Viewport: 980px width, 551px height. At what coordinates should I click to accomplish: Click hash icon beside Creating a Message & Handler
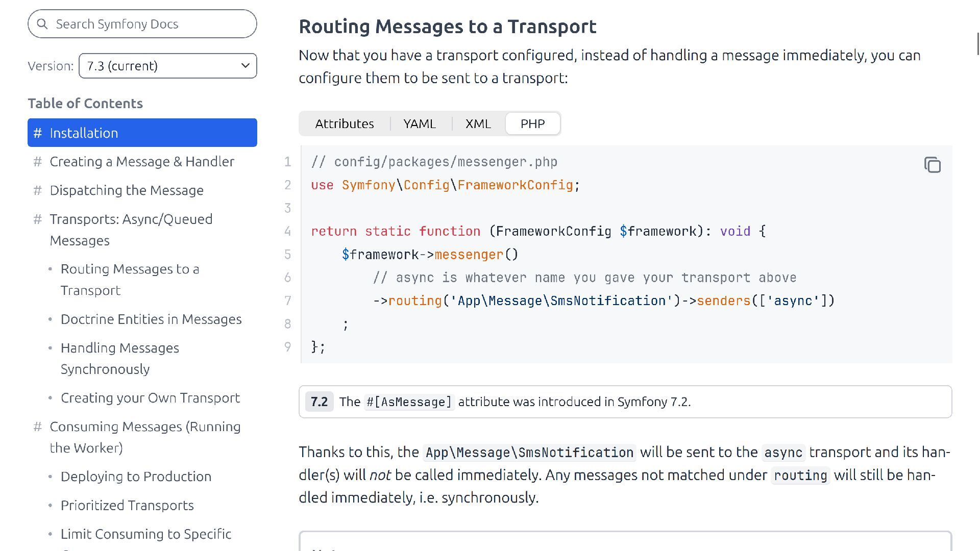coord(37,162)
